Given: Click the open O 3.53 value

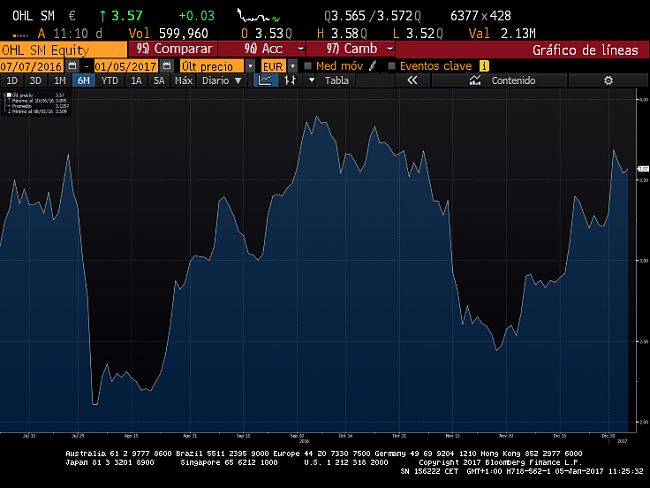Looking at the screenshot, I should [x=267, y=34].
